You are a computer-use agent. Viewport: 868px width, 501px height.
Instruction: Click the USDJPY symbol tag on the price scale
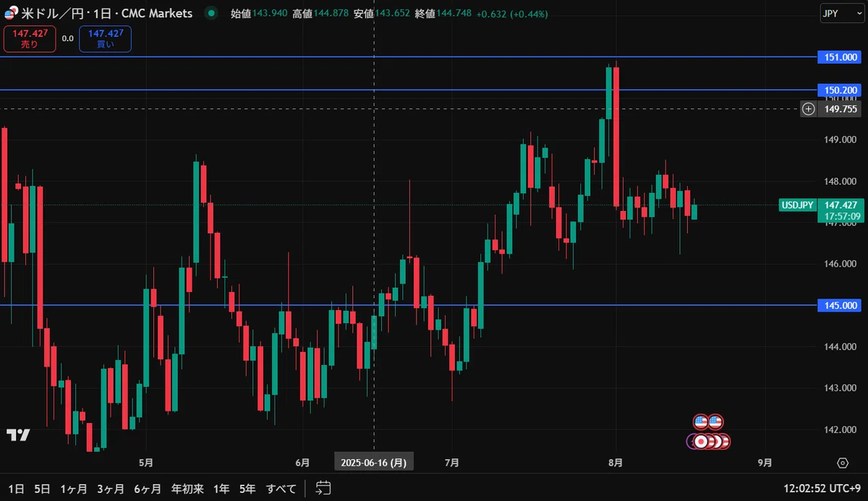[799, 205]
